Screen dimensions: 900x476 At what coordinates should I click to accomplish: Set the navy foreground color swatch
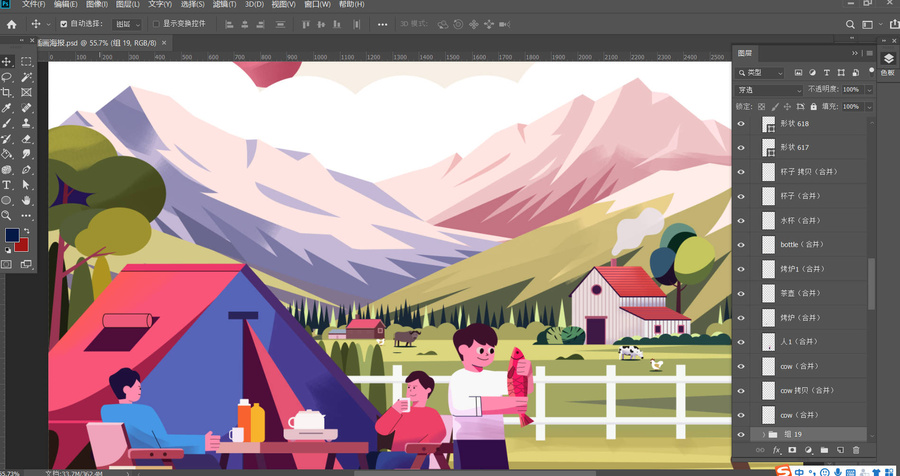tap(12, 235)
